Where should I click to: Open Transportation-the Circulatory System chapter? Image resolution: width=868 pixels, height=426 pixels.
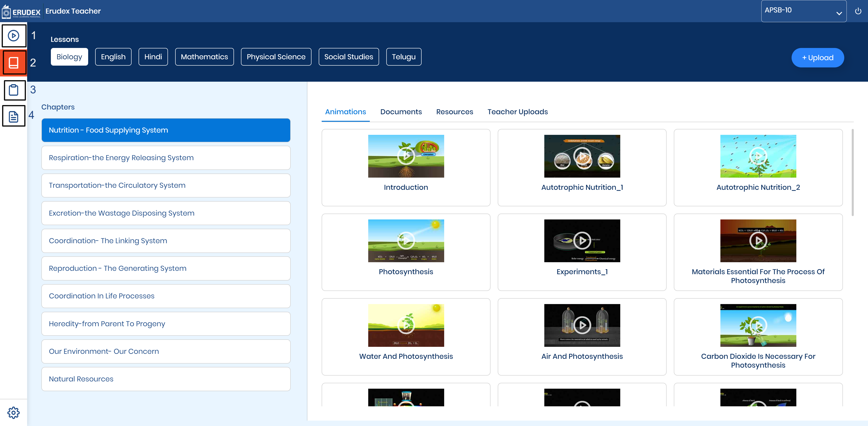[166, 186]
